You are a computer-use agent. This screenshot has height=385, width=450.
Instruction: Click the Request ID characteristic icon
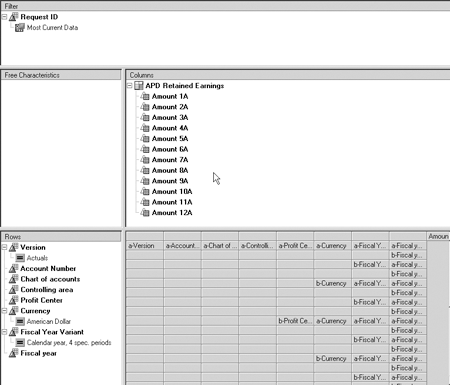point(14,17)
